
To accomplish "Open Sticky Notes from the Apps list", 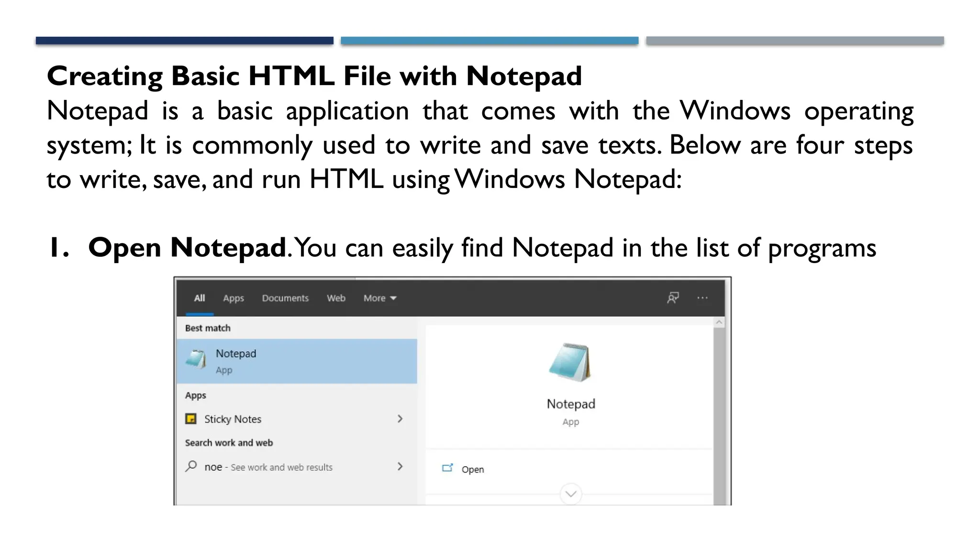I will (x=297, y=419).
